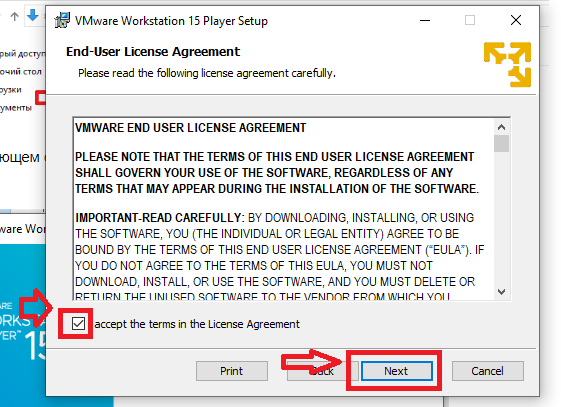Click the blue down arrow in Explorer window
561x407 pixels.
(33, 16)
